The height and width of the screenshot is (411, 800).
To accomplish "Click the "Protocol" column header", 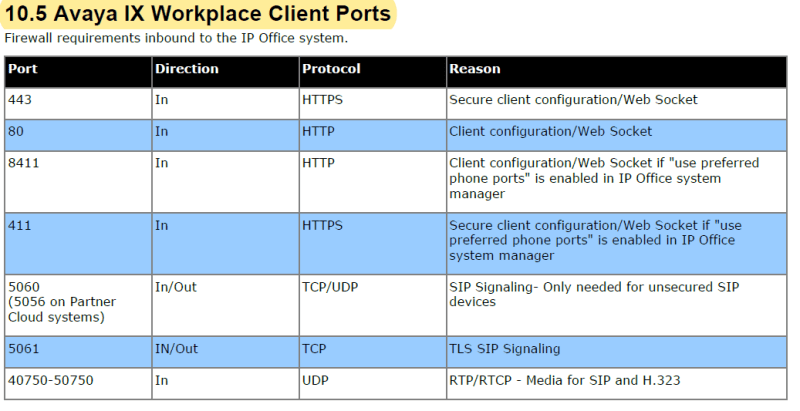I will tap(372, 72).
